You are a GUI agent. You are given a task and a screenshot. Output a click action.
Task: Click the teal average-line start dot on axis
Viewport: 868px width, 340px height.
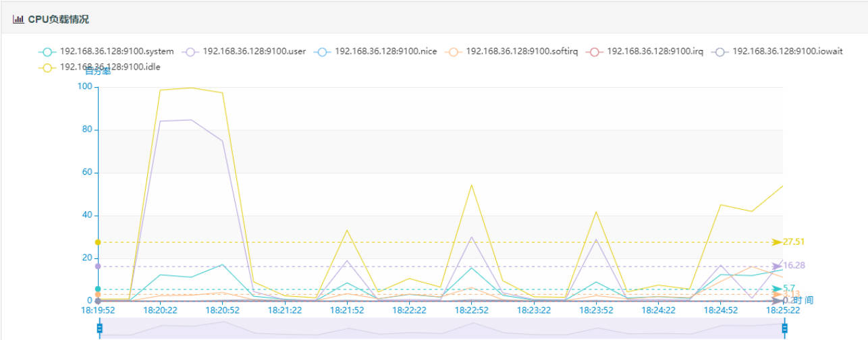click(98, 289)
